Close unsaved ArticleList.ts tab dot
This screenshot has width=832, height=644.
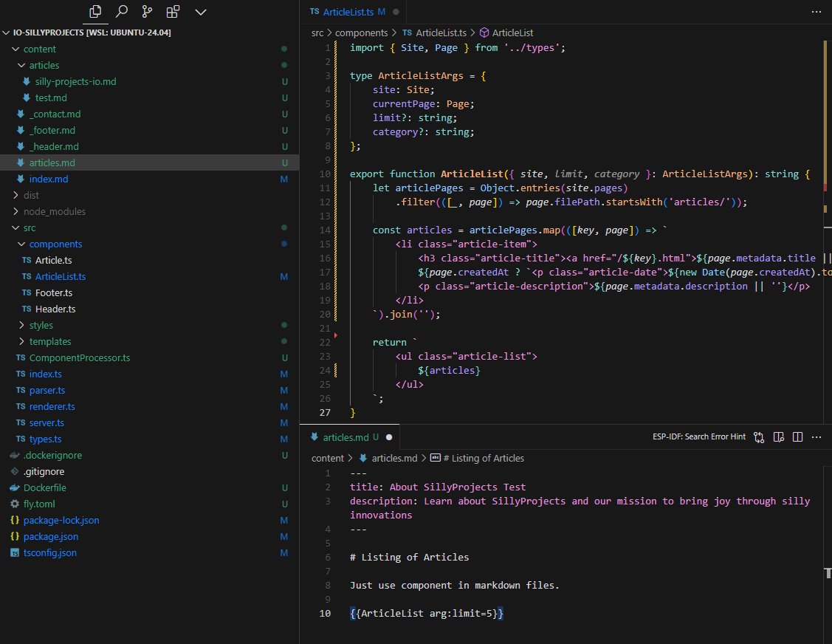[x=396, y=12]
